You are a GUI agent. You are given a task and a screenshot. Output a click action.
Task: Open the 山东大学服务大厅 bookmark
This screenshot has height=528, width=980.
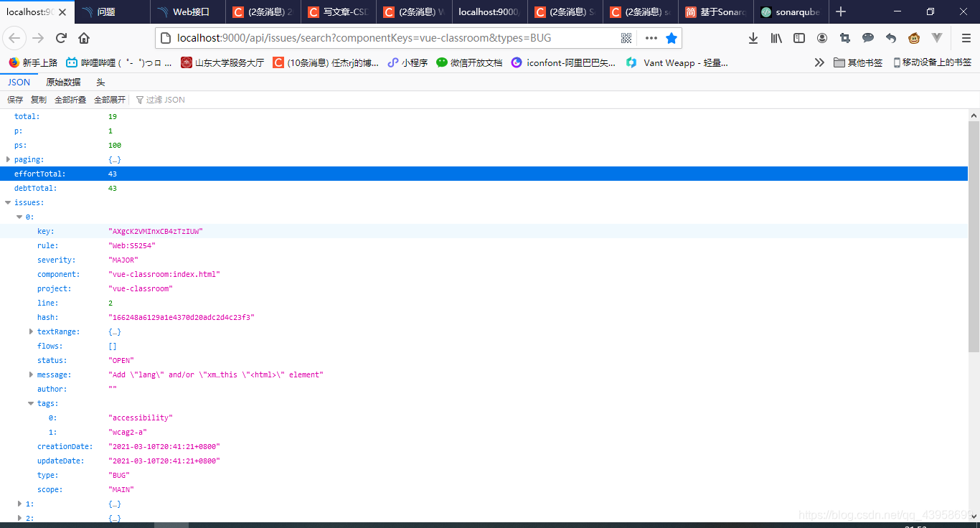[x=222, y=62]
